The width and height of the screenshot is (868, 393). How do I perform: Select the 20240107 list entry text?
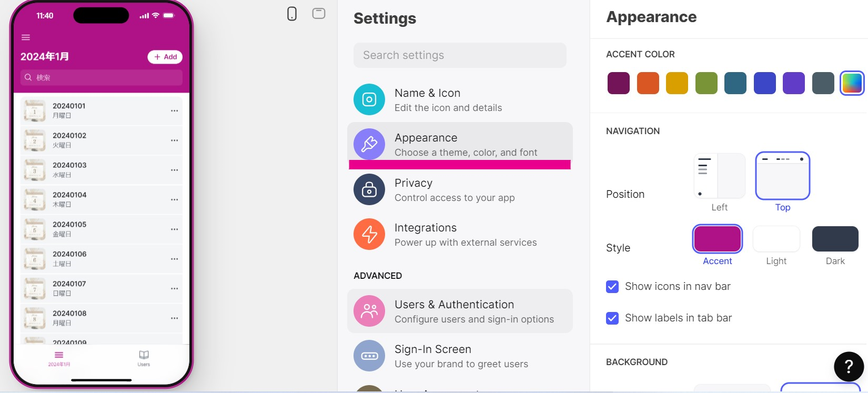(x=69, y=284)
